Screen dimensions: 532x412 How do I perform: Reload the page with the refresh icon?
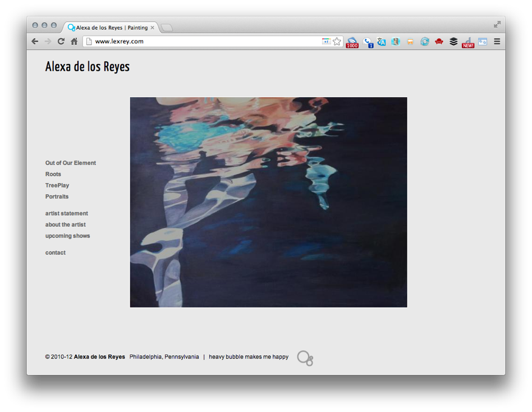61,42
